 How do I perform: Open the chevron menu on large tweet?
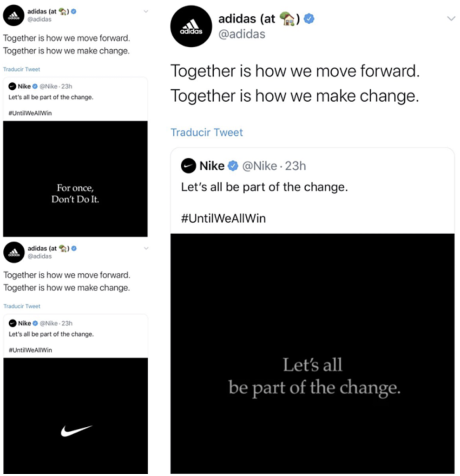(x=450, y=19)
